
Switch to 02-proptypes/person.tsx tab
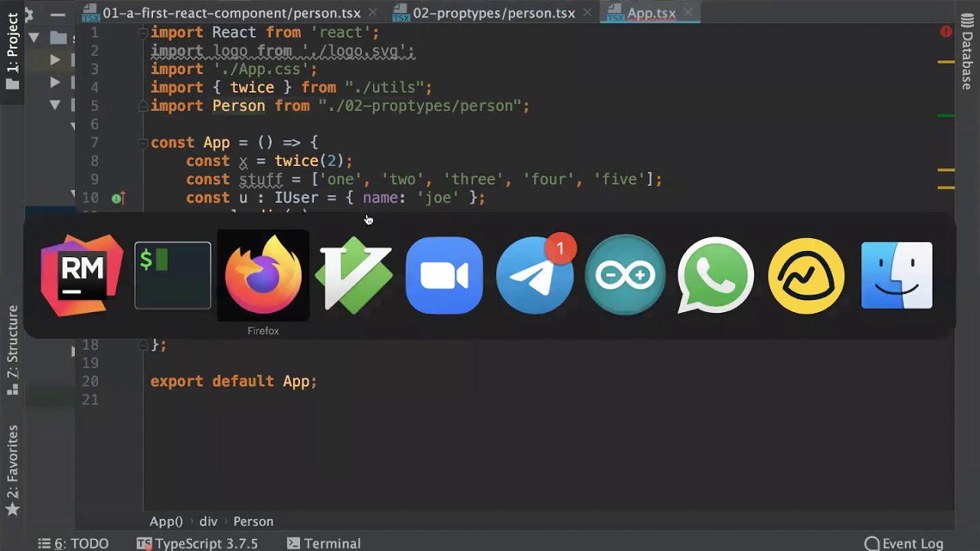(494, 13)
